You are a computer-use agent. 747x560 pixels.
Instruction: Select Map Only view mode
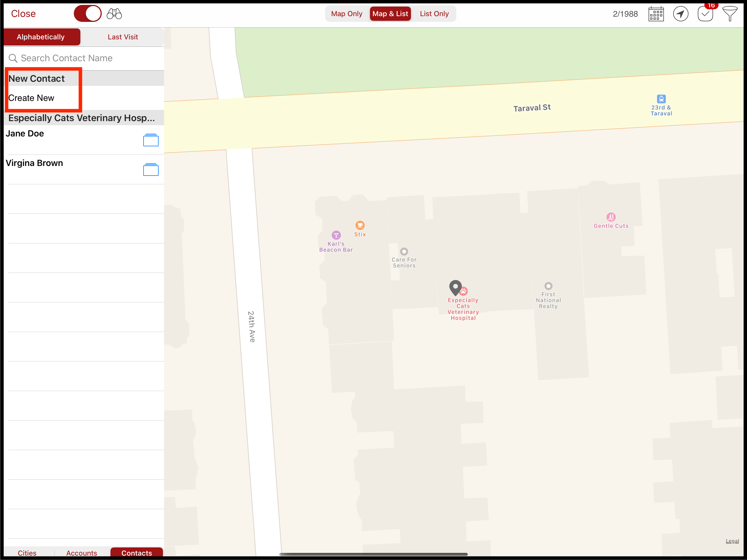[346, 13]
